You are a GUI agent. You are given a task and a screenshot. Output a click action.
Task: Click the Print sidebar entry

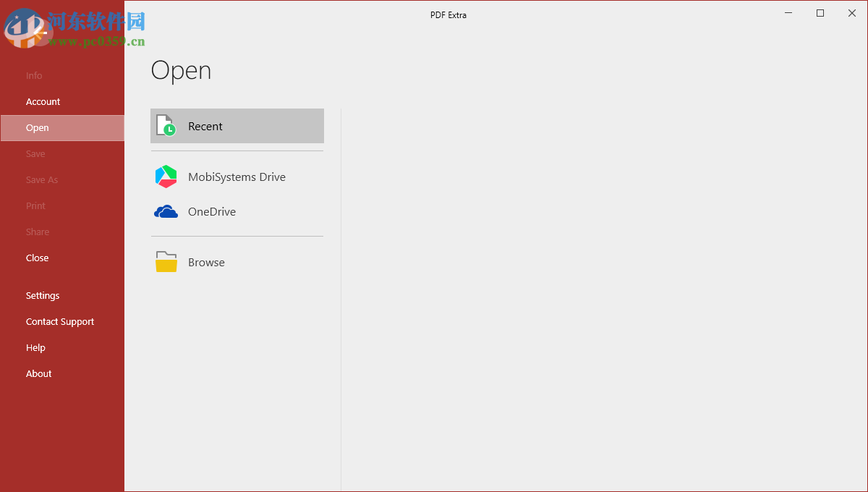tap(35, 205)
